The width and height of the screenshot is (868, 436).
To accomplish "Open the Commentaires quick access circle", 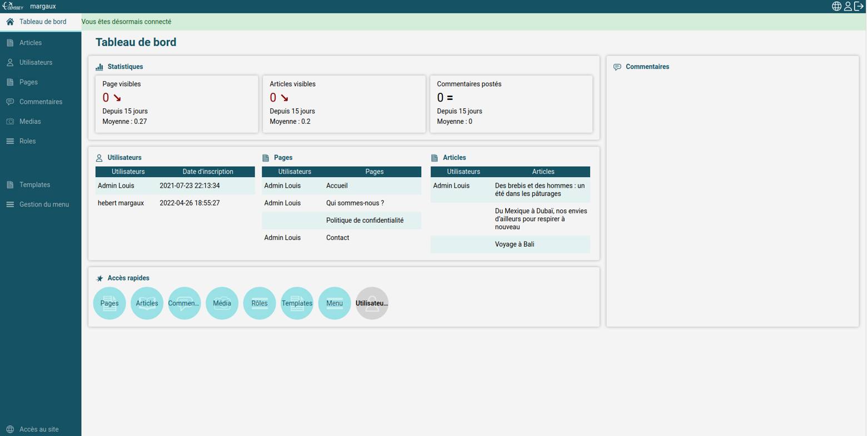I will 184,303.
